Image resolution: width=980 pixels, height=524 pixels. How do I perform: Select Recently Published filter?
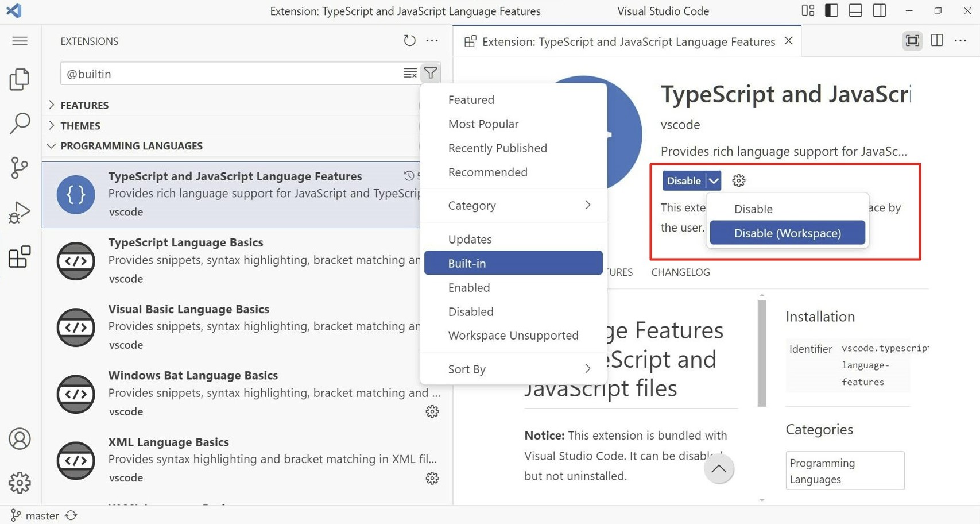click(513, 148)
